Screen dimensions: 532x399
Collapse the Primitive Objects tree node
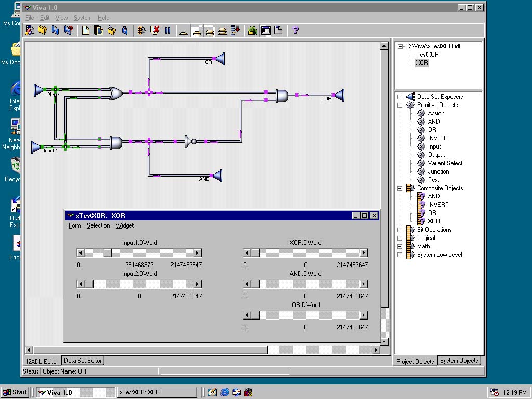400,105
